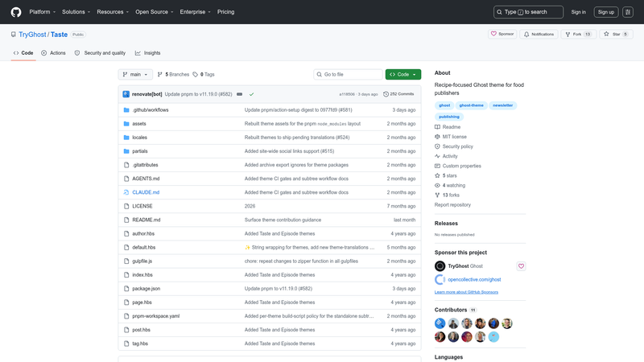Image resolution: width=644 pixels, height=362 pixels.
Task: View the 0 Tags link
Action: 204,74
